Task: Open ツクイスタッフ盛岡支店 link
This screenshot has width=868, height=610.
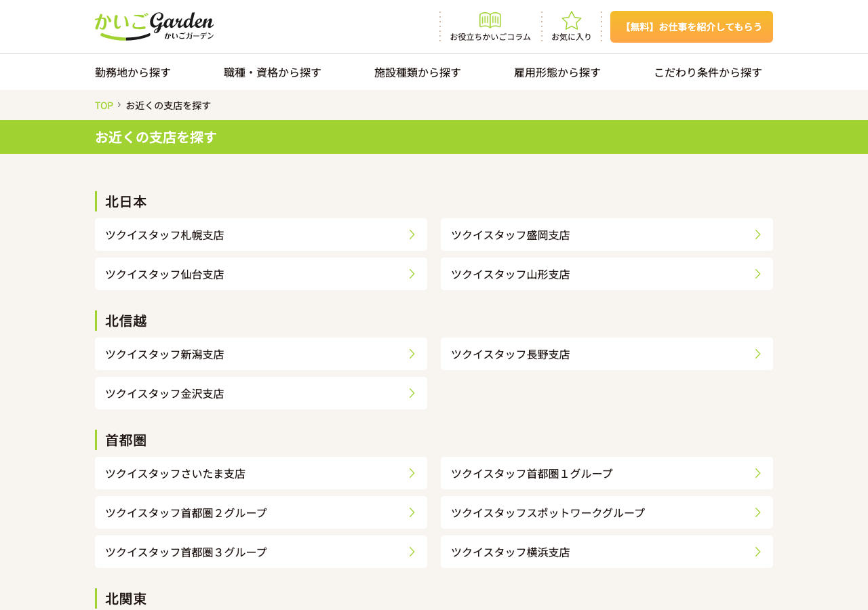Action: pos(607,235)
